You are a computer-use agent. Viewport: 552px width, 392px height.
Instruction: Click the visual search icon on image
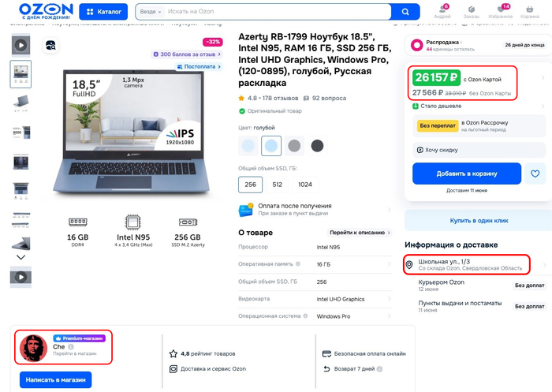(50, 46)
